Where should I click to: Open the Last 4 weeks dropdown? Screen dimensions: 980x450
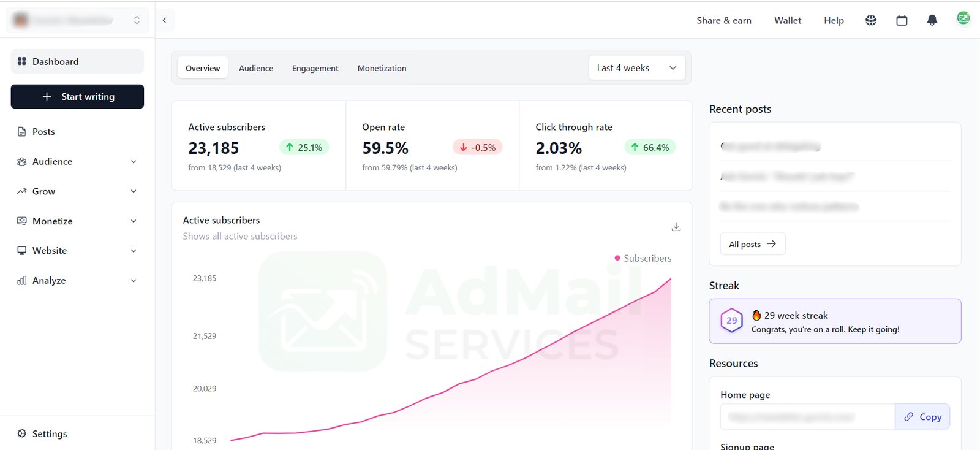636,68
